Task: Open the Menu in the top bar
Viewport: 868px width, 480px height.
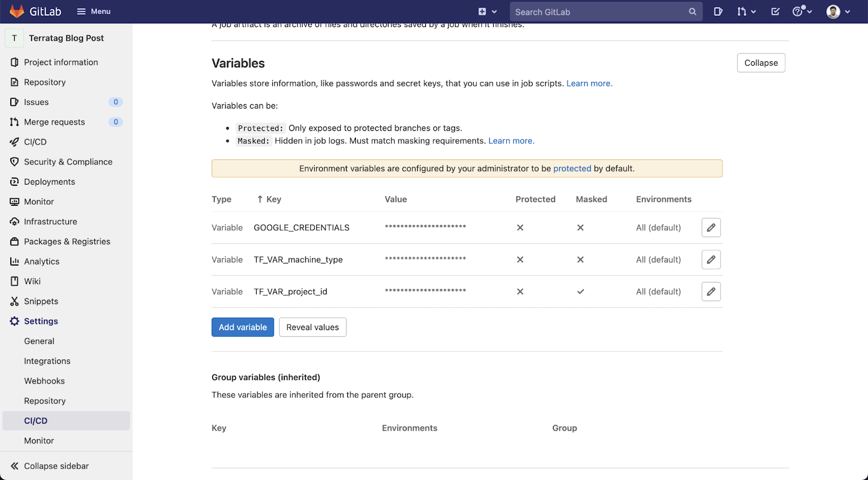Action: (x=94, y=11)
